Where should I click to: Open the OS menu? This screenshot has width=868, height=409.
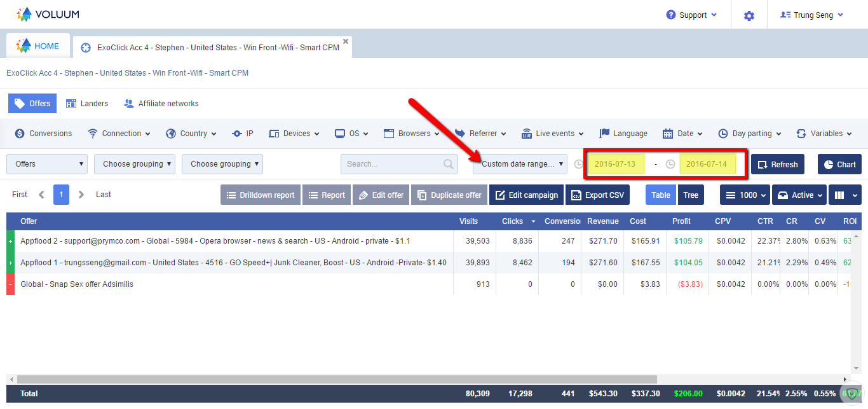tap(352, 134)
